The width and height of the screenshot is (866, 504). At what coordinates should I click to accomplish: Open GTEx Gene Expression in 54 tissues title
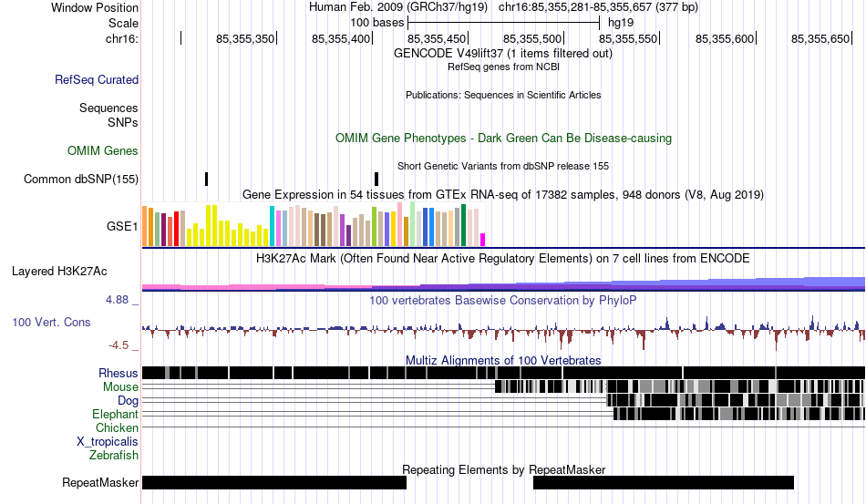pos(503,195)
